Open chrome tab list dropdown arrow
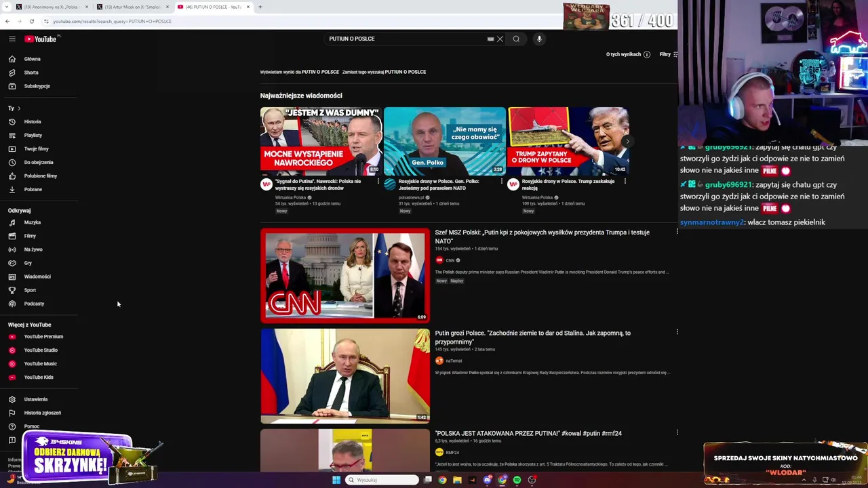The width and height of the screenshot is (868, 488). click(7, 7)
